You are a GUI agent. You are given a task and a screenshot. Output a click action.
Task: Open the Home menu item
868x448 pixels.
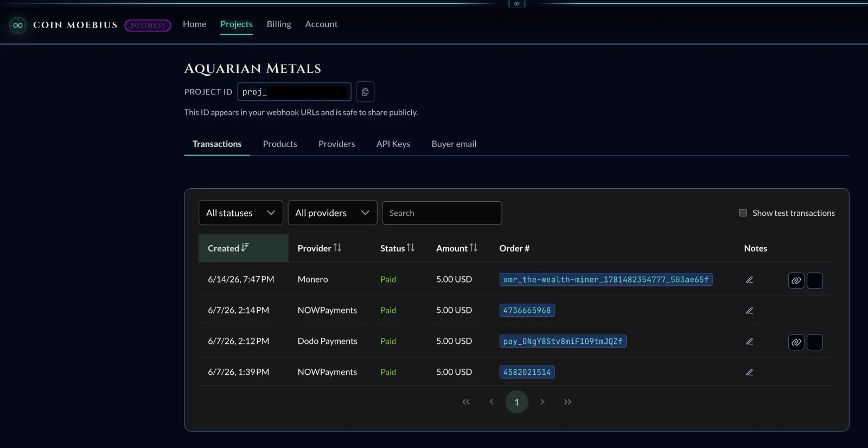coord(194,24)
